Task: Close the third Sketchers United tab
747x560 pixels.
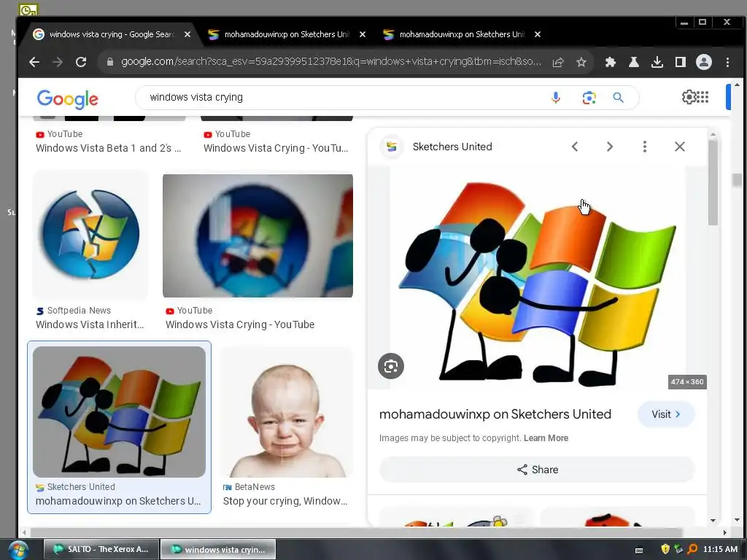Action: click(x=538, y=34)
